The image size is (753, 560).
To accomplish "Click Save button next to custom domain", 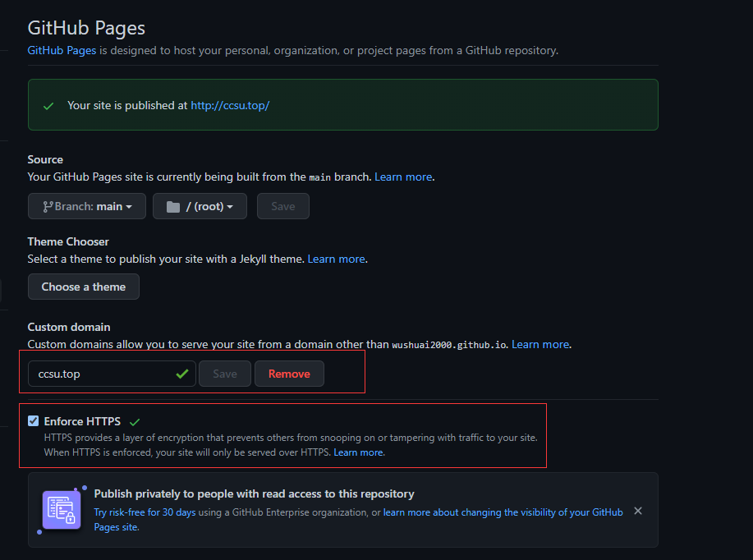I will click(225, 374).
